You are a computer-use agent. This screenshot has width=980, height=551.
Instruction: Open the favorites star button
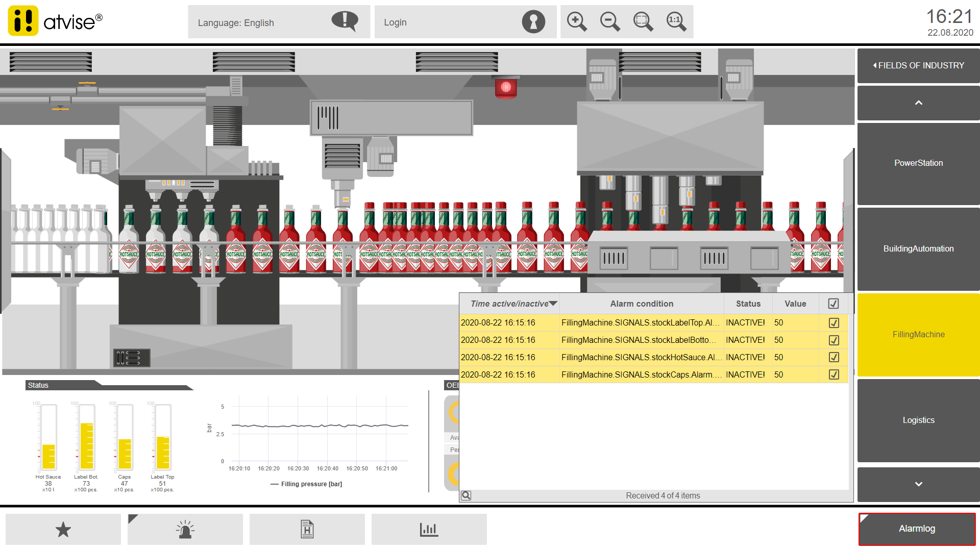[63, 530]
